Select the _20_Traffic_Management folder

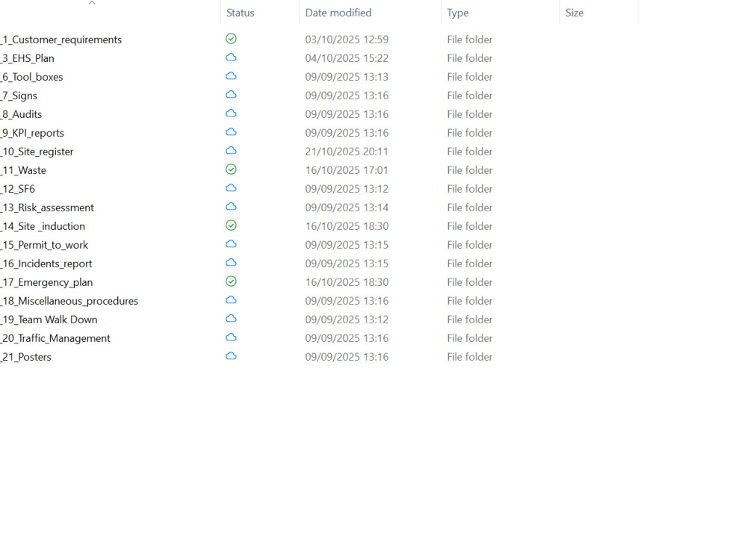point(55,338)
